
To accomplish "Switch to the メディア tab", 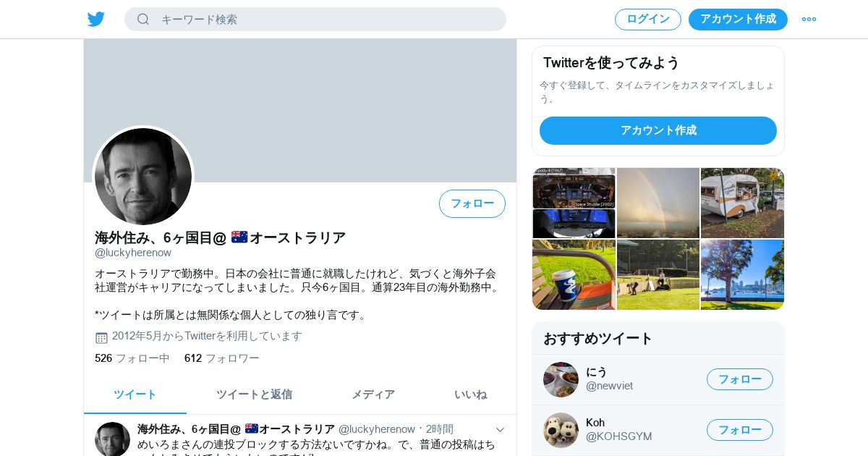I will (x=373, y=394).
